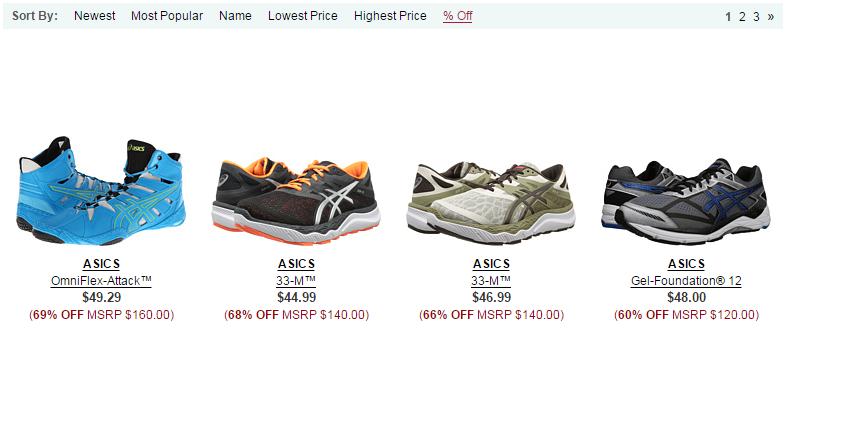Go to page 3 of results

coord(756,17)
